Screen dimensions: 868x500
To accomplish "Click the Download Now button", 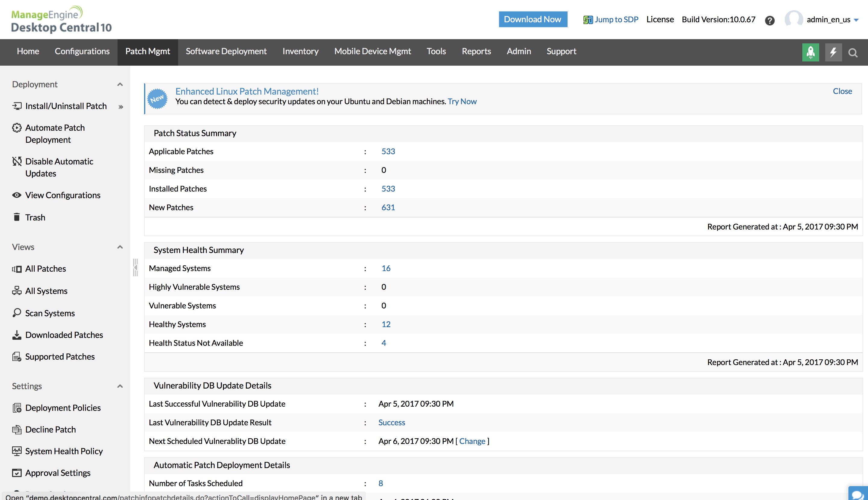I will 532,19.
